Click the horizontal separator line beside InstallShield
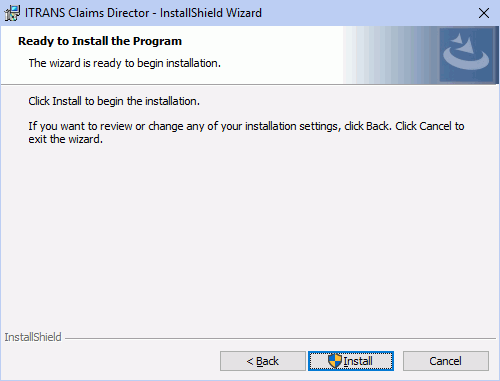The image size is (500, 381). [x=280, y=339]
